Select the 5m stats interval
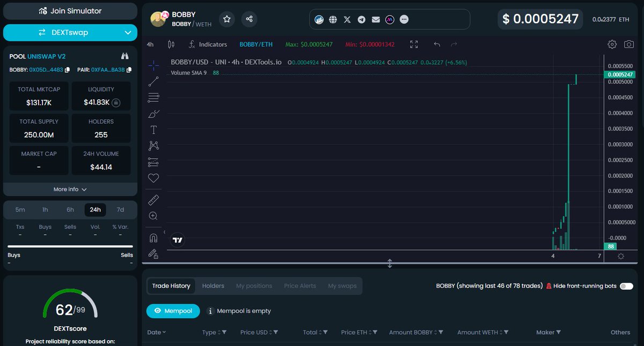 coord(20,210)
